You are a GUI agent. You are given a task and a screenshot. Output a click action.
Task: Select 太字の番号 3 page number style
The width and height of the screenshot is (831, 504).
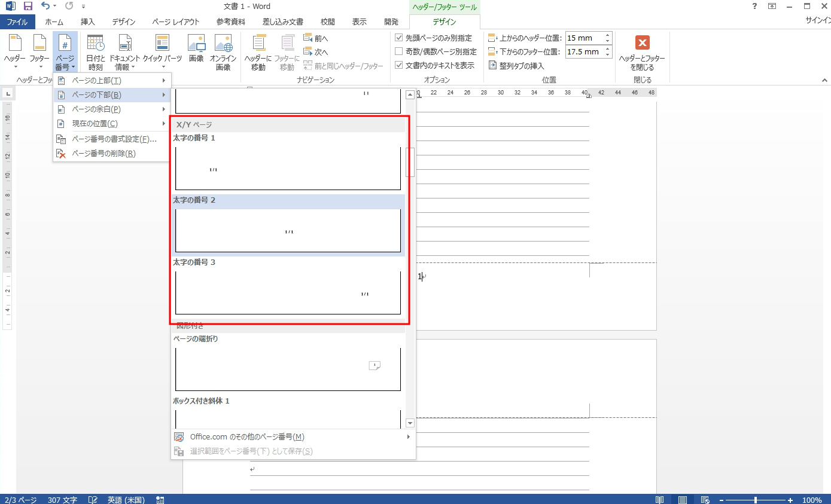(x=288, y=287)
